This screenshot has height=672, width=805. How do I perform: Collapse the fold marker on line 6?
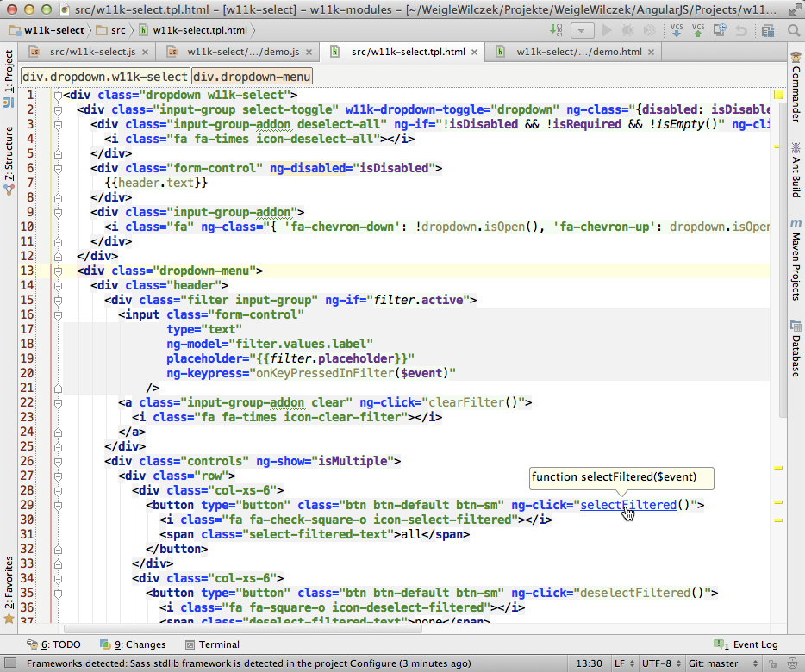click(58, 168)
